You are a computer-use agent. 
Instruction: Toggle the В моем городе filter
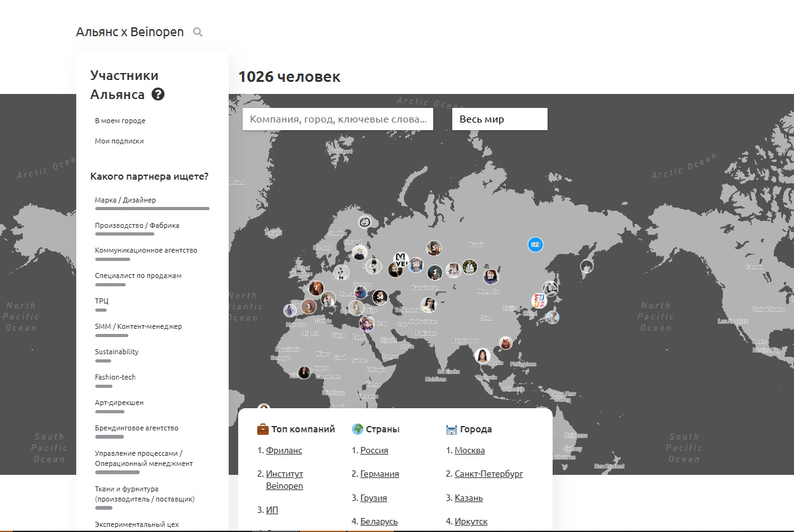120,121
